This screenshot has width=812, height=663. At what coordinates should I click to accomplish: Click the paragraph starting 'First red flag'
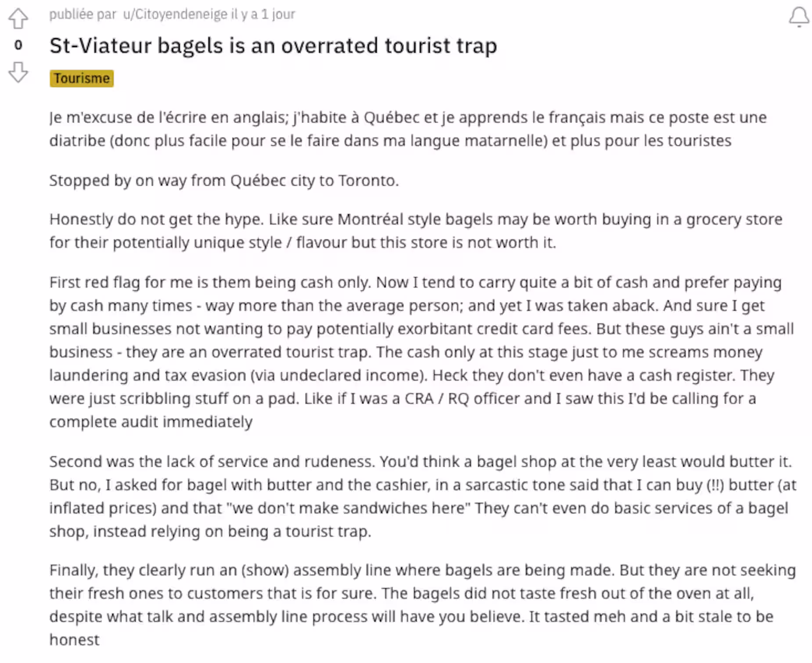(421, 352)
